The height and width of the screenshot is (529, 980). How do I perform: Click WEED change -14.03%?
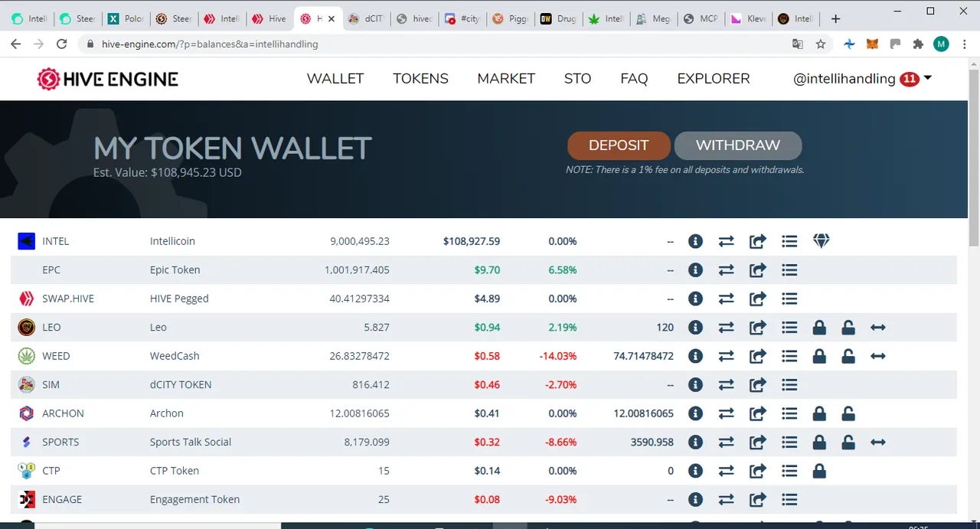click(x=558, y=356)
